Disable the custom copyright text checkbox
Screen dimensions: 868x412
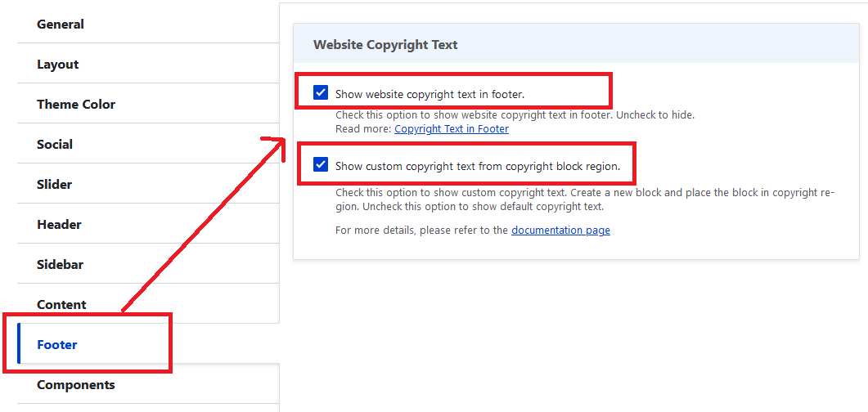(321, 165)
